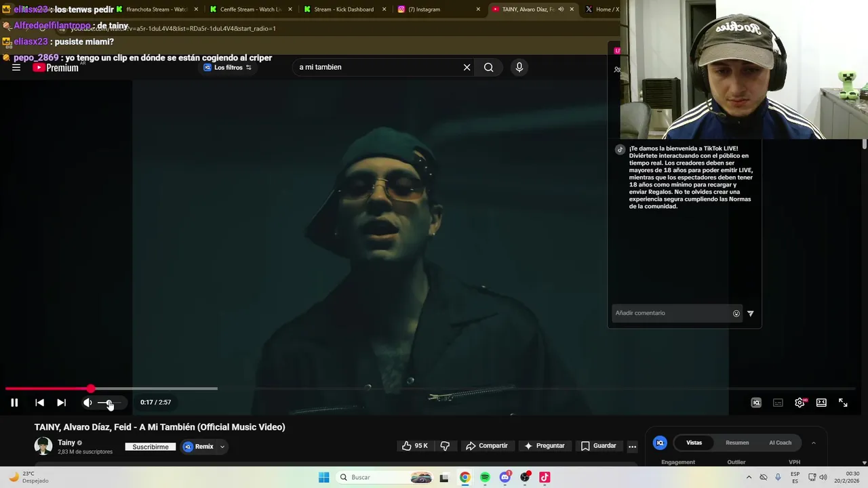Open player settings gear
The height and width of the screenshot is (488, 868).
pos(800,403)
